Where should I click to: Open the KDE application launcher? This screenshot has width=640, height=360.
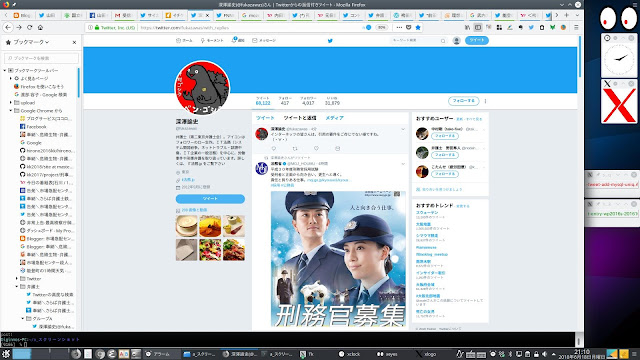pos(6,354)
